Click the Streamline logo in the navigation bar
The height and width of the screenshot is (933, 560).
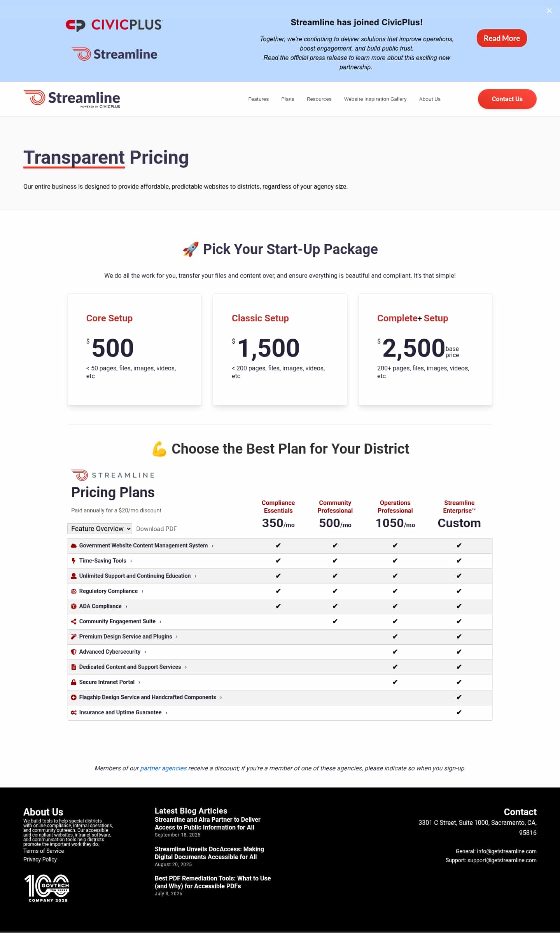click(x=72, y=99)
